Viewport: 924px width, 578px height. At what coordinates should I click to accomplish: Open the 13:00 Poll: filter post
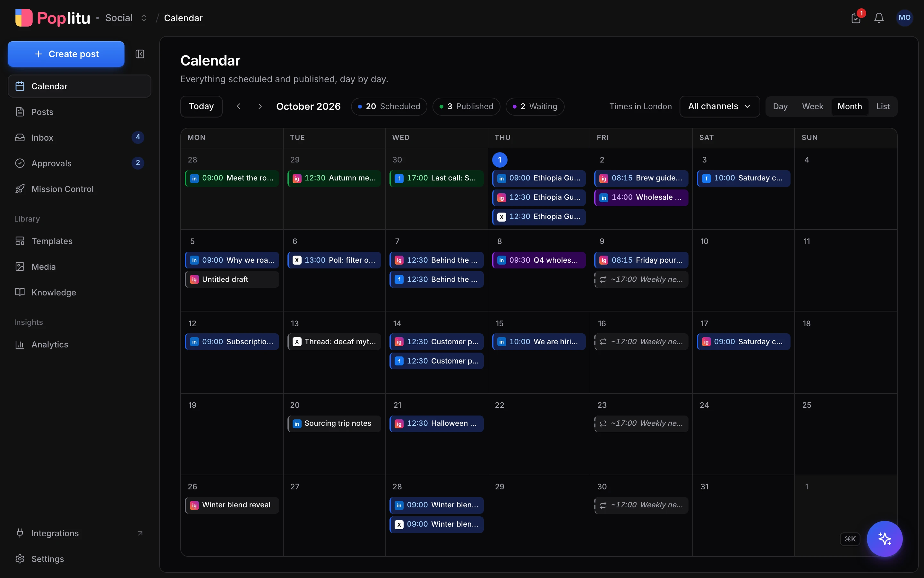334,260
